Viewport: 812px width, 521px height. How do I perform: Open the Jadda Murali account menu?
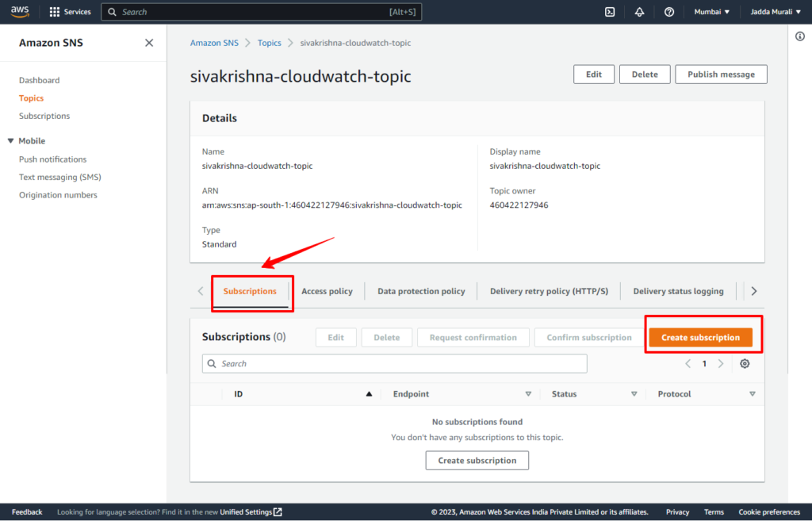tap(776, 11)
